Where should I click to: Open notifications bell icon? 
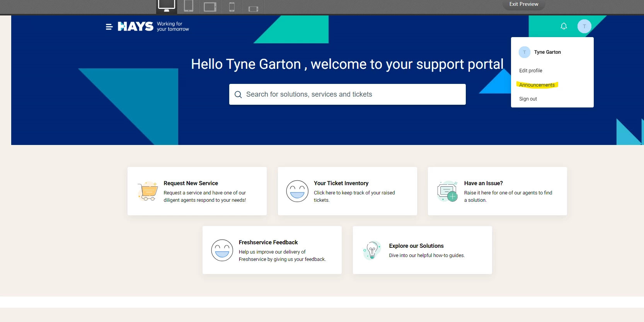(564, 26)
